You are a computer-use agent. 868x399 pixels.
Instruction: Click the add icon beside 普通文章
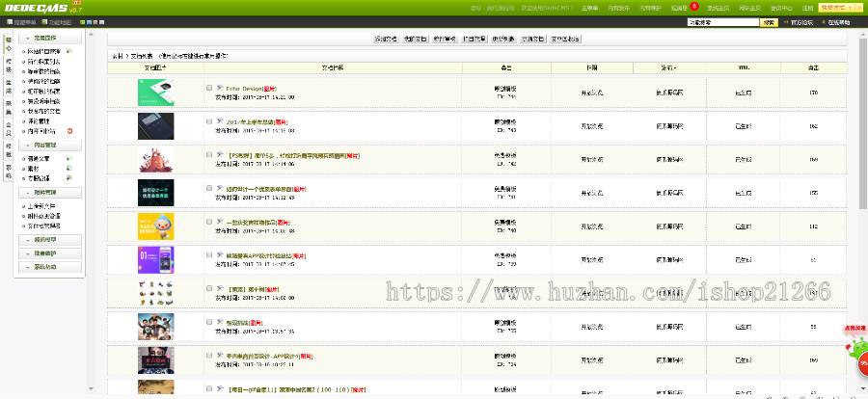[69, 158]
